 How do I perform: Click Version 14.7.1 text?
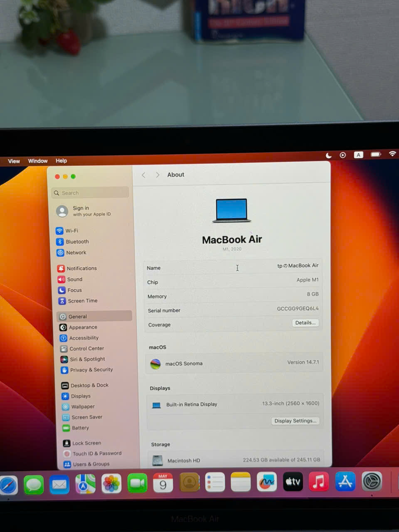[x=303, y=362]
